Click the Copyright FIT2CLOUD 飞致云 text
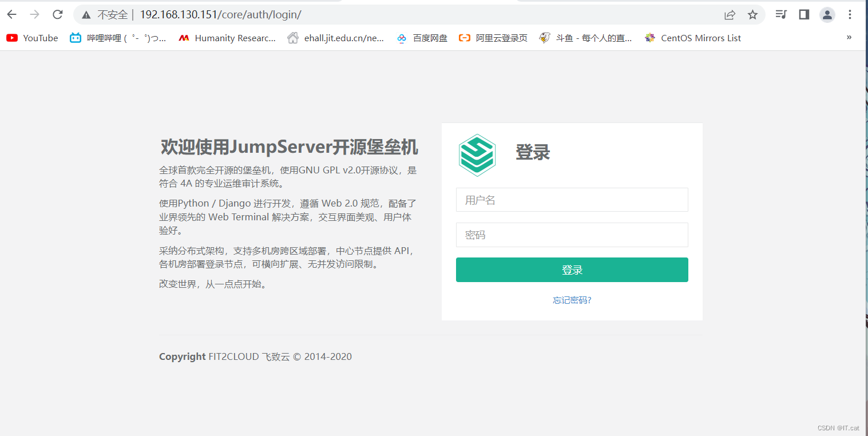Screen dimensions: 868x436 [255, 356]
